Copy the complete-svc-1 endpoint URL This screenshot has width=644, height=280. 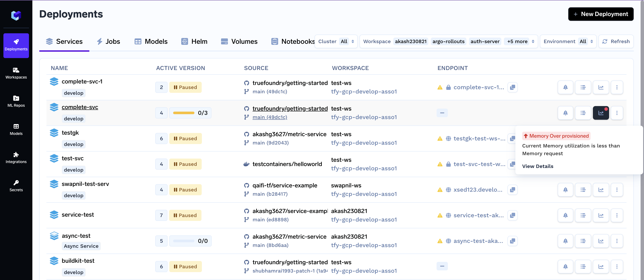click(x=512, y=87)
